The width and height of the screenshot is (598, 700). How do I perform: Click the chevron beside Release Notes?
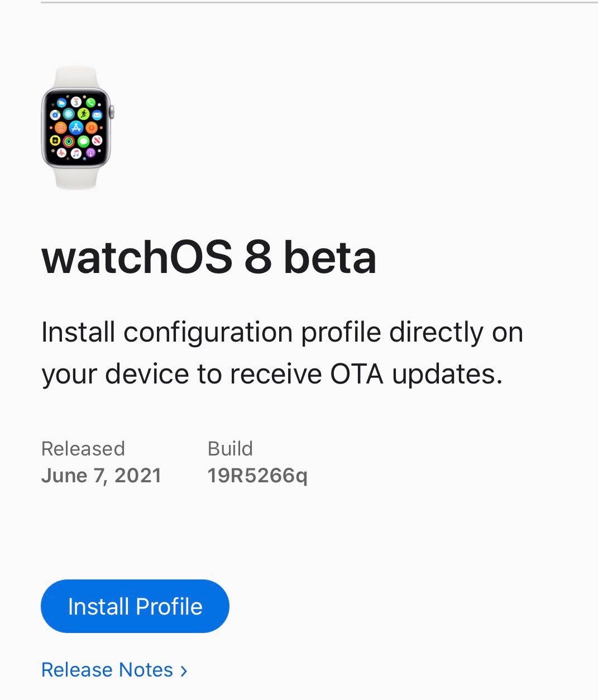(184, 670)
